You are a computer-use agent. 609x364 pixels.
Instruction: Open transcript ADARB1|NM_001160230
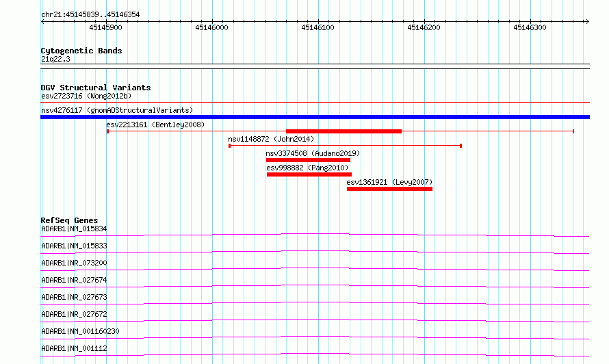point(80,331)
